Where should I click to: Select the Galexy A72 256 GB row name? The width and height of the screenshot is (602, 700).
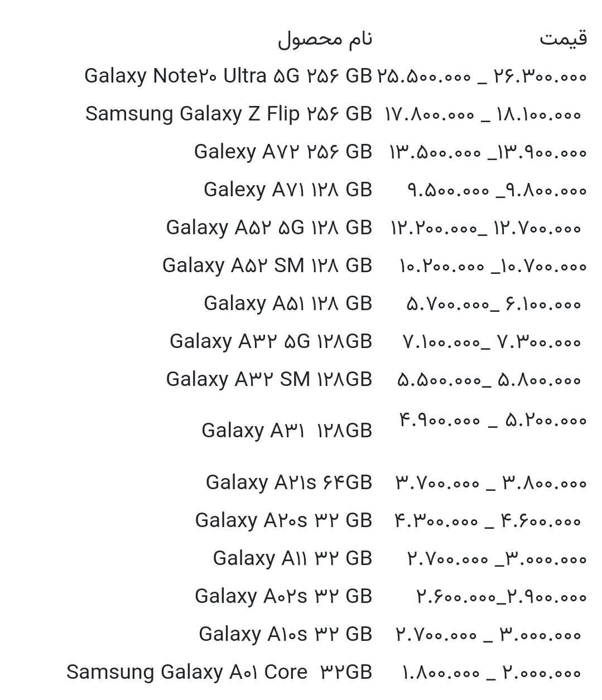[283, 152]
